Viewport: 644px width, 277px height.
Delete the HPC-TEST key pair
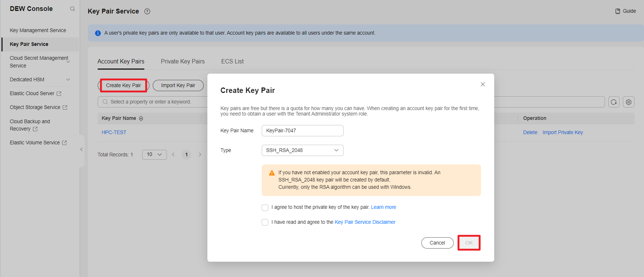pos(530,132)
